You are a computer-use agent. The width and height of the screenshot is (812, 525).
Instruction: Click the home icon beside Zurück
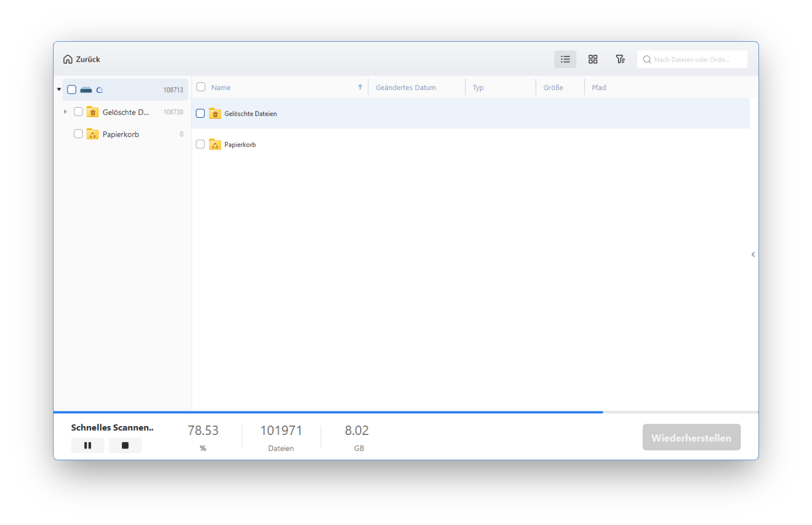[68, 59]
